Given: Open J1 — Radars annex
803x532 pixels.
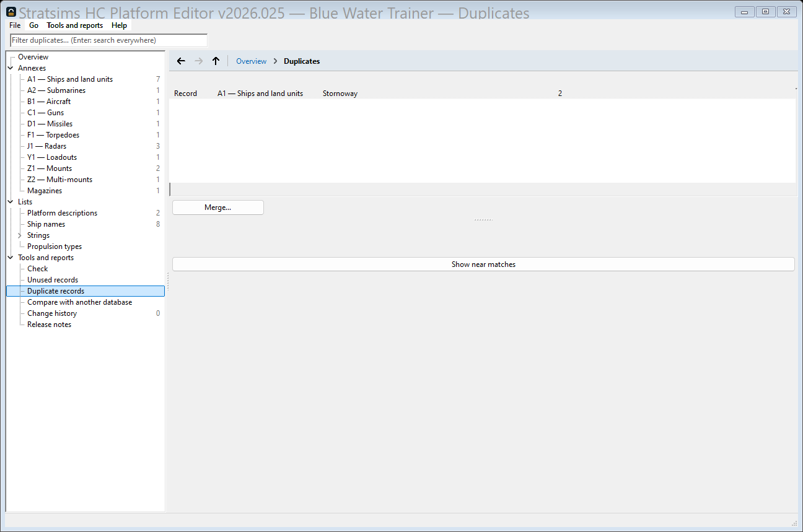Looking at the screenshot, I should click(x=46, y=146).
